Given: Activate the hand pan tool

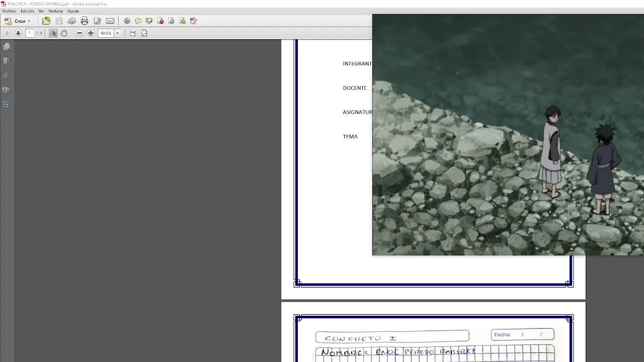Looking at the screenshot, I should pos(64,33).
